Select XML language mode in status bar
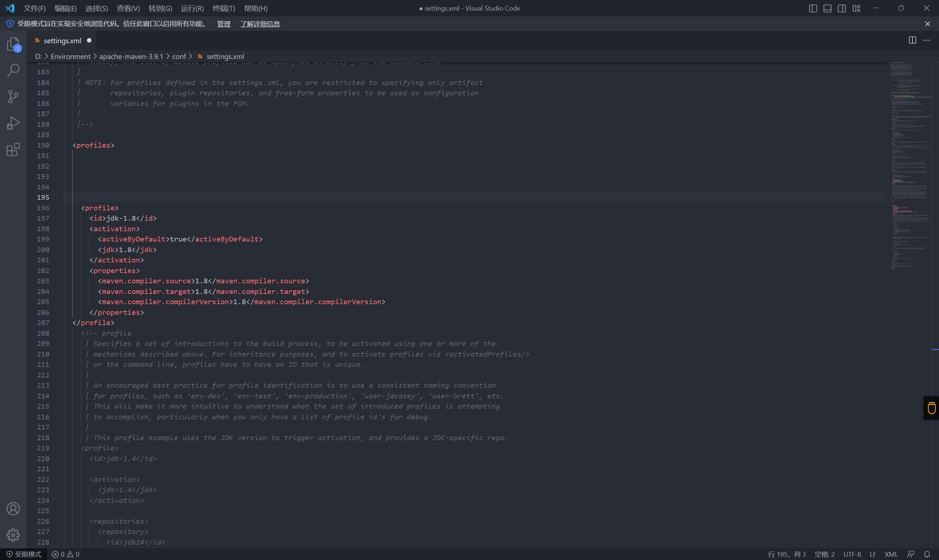The height and width of the screenshot is (560, 939). coord(891,554)
